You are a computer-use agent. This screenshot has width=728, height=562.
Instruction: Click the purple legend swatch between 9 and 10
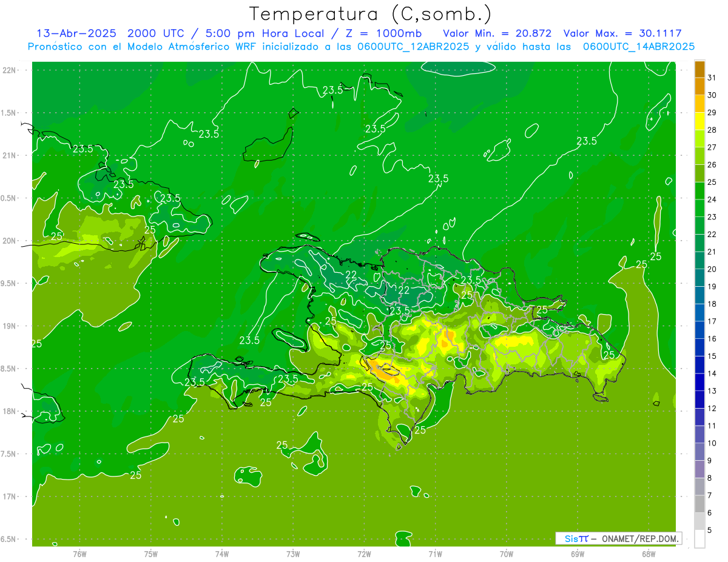coord(699,452)
